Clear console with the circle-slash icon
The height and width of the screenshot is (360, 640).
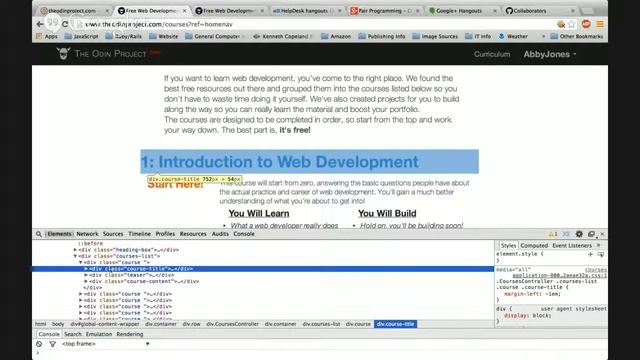[39, 344]
